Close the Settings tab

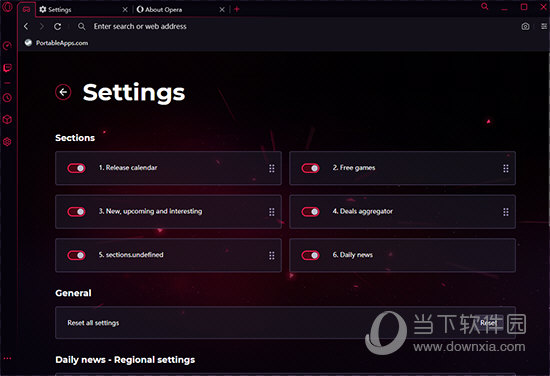[125, 9]
